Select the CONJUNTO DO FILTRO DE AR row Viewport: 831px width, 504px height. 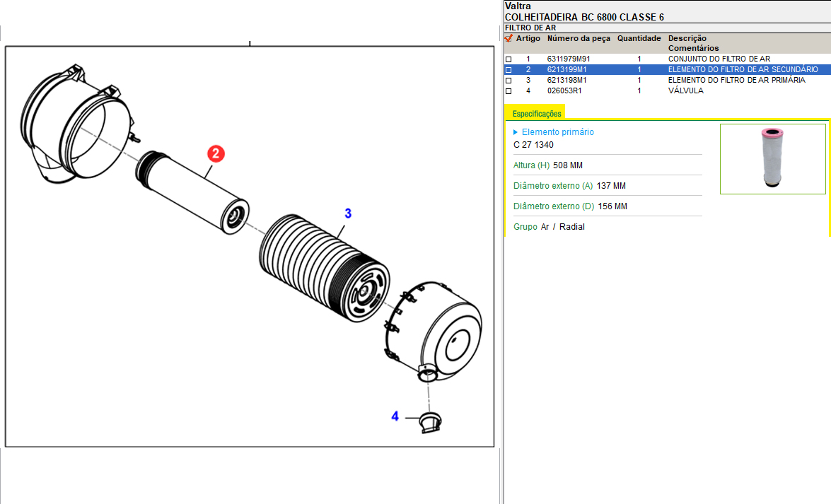[x=719, y=59]
